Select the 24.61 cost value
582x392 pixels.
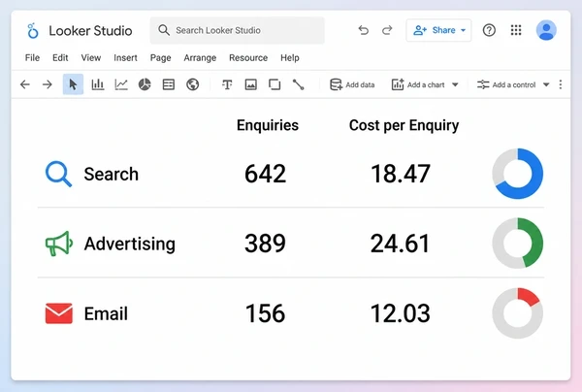[400, 244]
